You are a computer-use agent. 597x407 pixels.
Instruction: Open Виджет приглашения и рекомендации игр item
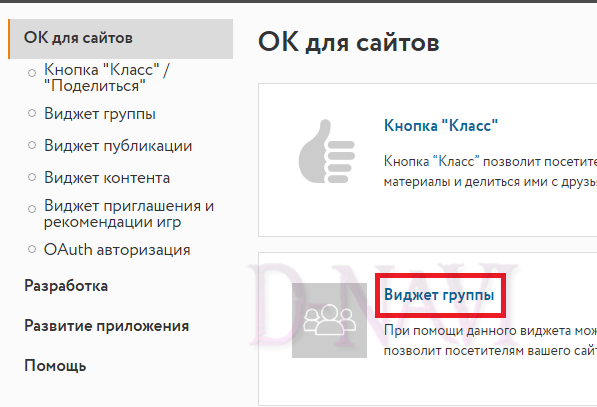tap(129, 214)
